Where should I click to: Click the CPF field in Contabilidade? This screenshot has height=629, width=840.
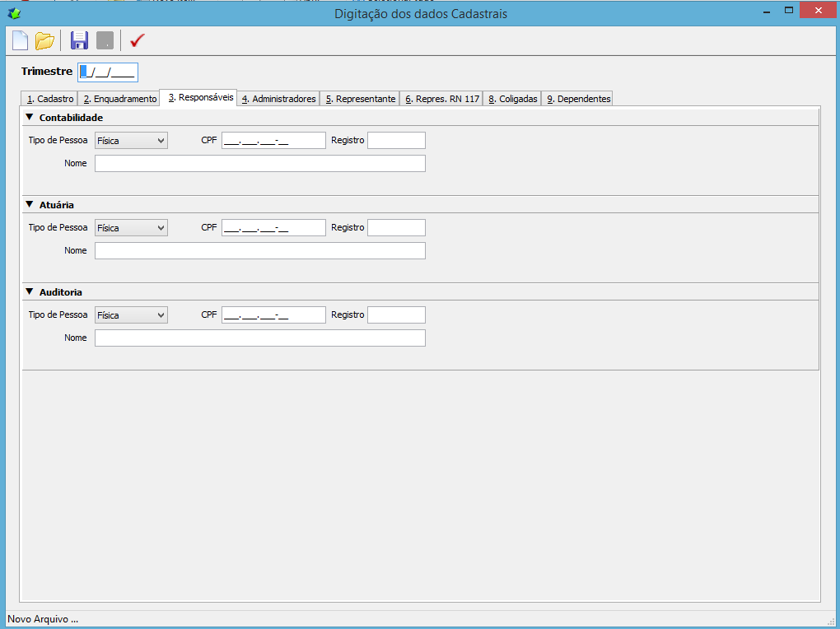(273, 141)
